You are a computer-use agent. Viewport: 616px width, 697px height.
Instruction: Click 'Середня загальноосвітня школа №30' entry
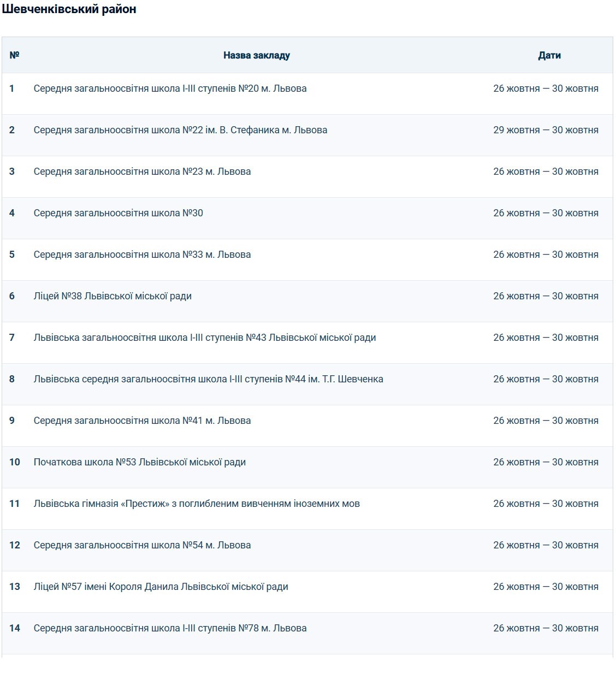[x=118, y=213]
